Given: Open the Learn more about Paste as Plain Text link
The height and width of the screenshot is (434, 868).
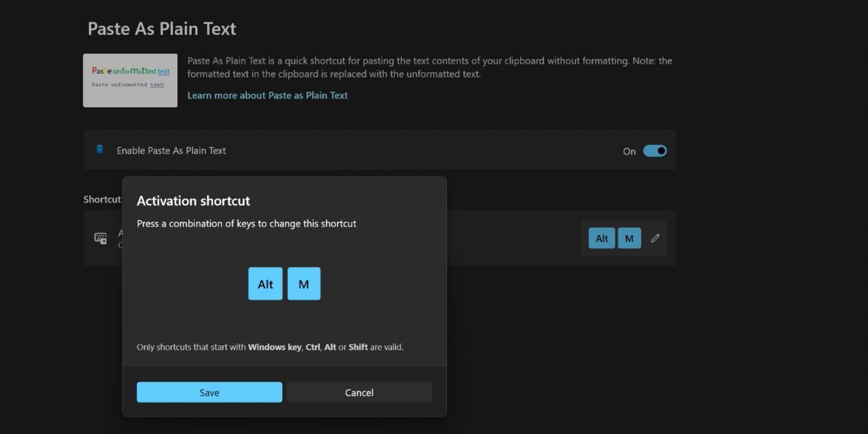Looking at the screenshot, I should point(268,95).
